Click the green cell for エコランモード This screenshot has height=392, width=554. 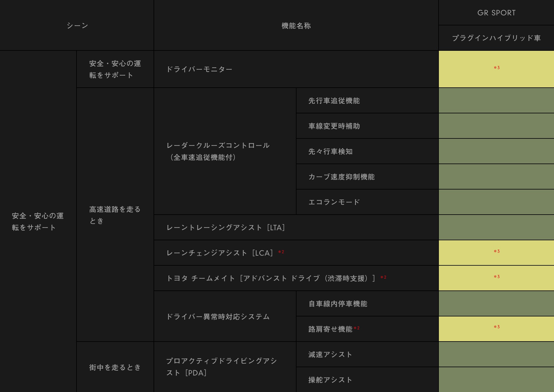[496, 202]
